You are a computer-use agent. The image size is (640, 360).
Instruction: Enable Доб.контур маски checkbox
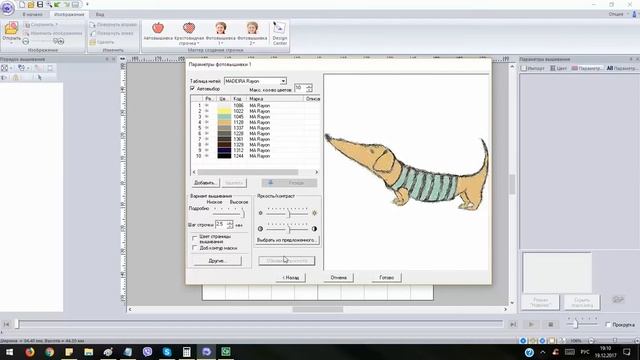pos(195,248)
